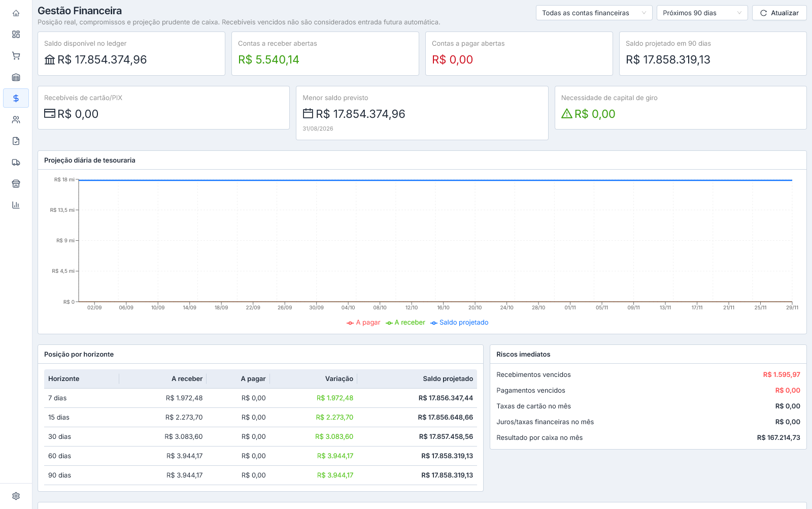
Task: Select the '90 dias' horizon row
Action: (260, 475)
